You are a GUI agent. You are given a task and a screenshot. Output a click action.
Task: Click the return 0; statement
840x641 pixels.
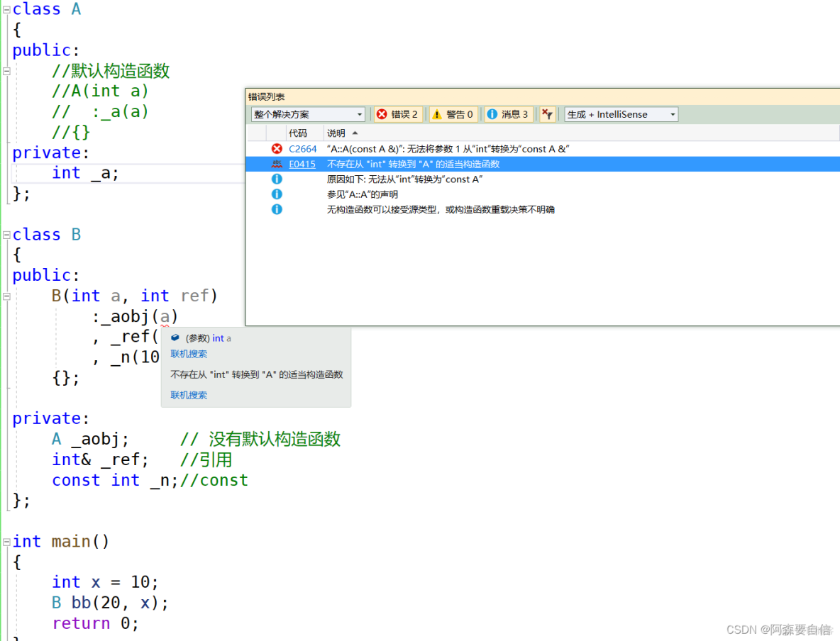tap(95, 623)
